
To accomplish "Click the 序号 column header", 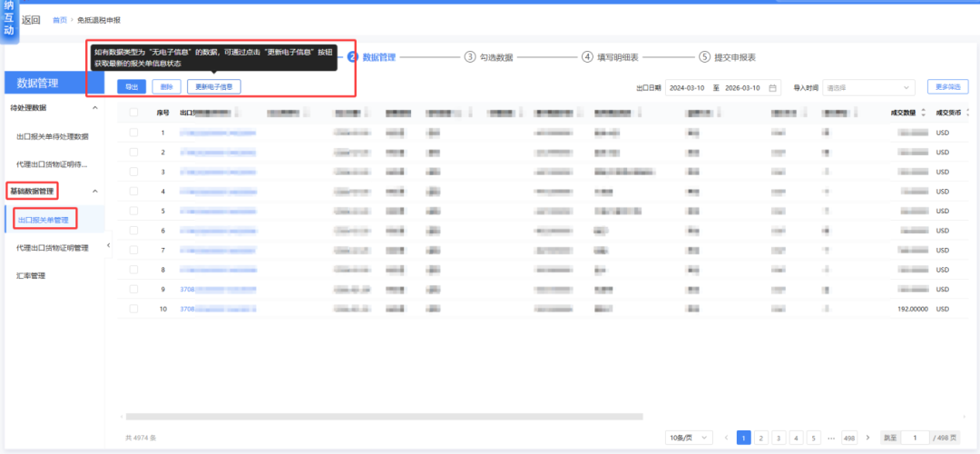I will coord(163,113).
